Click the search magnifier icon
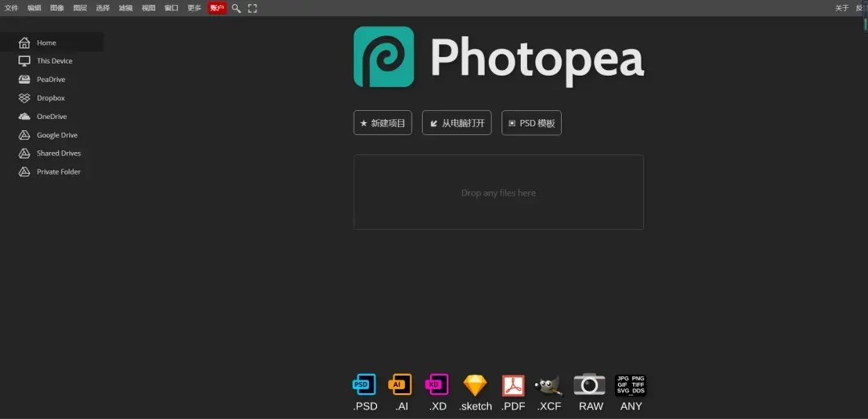 point(236,8)
